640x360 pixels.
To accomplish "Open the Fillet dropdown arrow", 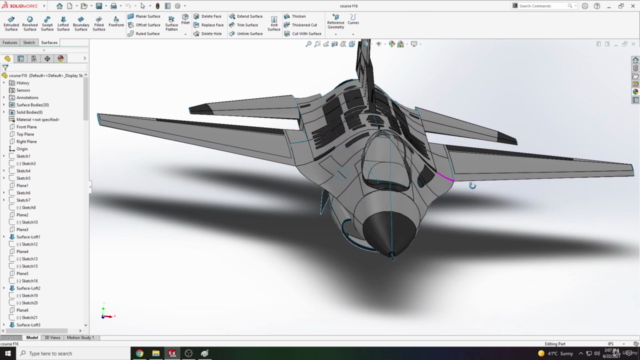I will pos(185,34).
